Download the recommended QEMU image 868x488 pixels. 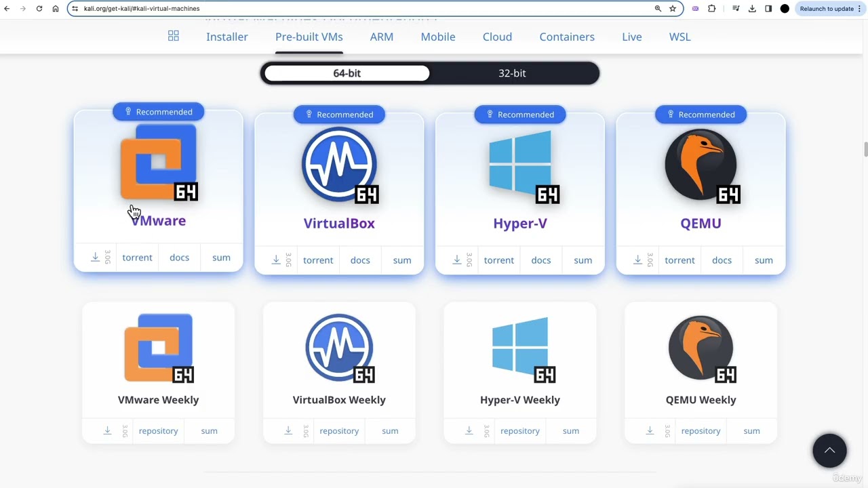tap(637, 260)
